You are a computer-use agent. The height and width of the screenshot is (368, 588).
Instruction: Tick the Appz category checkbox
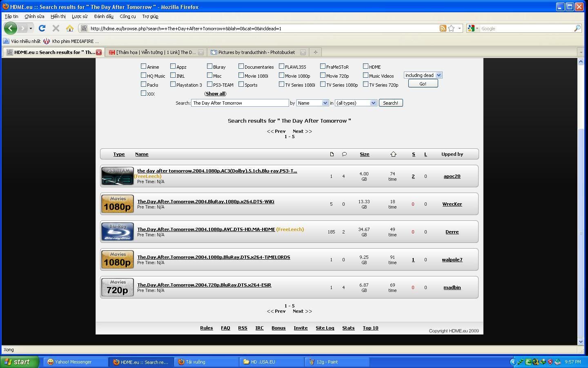point(173,66)
